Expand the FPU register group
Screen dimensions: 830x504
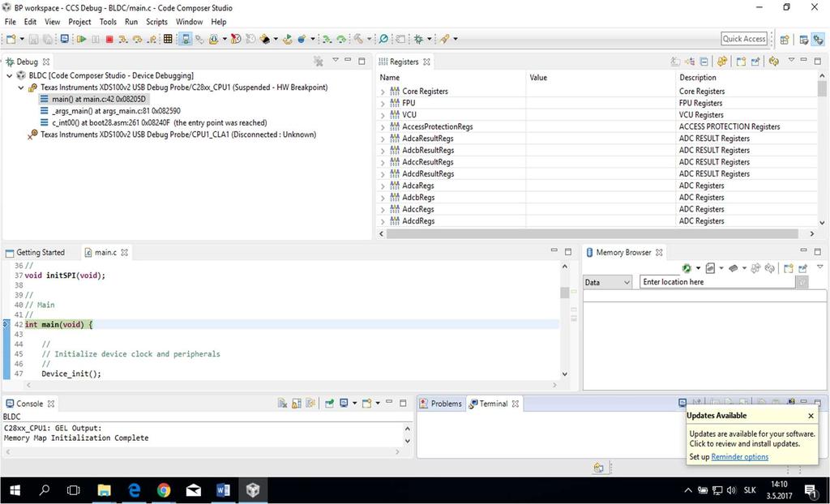click(383, 103)
